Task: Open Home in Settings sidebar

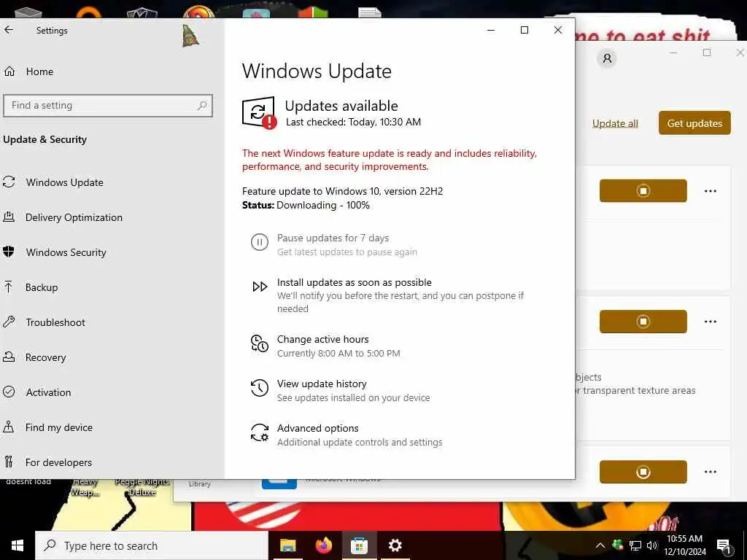Action: pos(39,71)
